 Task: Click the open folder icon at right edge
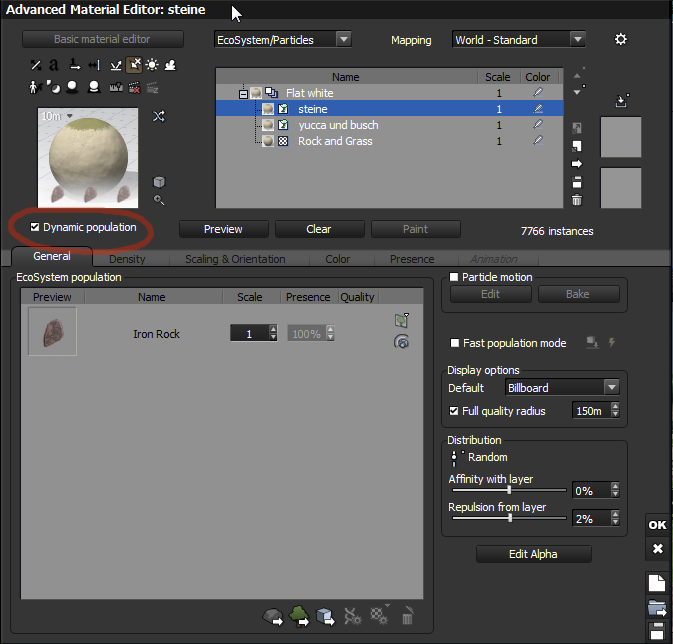[x=657, y=608]
